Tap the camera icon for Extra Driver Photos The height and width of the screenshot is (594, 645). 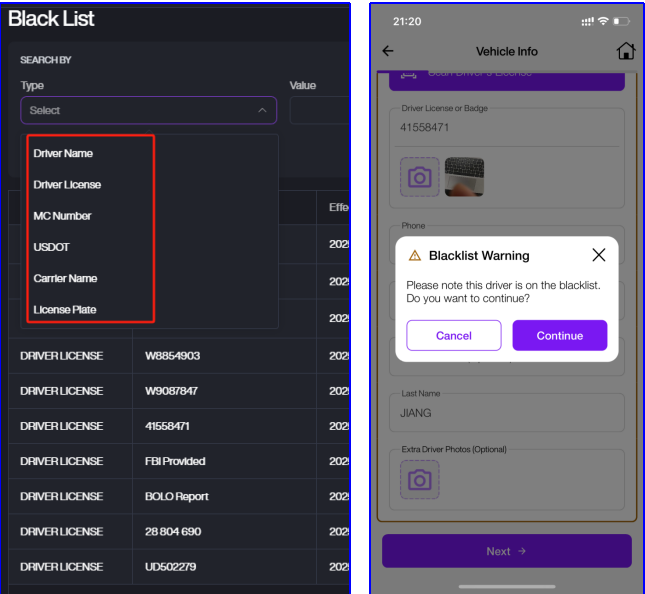click(420, 480)
